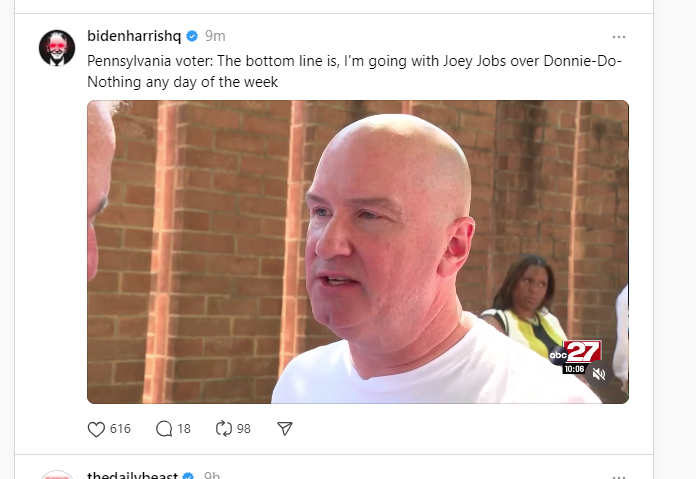696x479 pixels.
Task: View who liked via the 616 count
Action: click(x=120, y=429)
